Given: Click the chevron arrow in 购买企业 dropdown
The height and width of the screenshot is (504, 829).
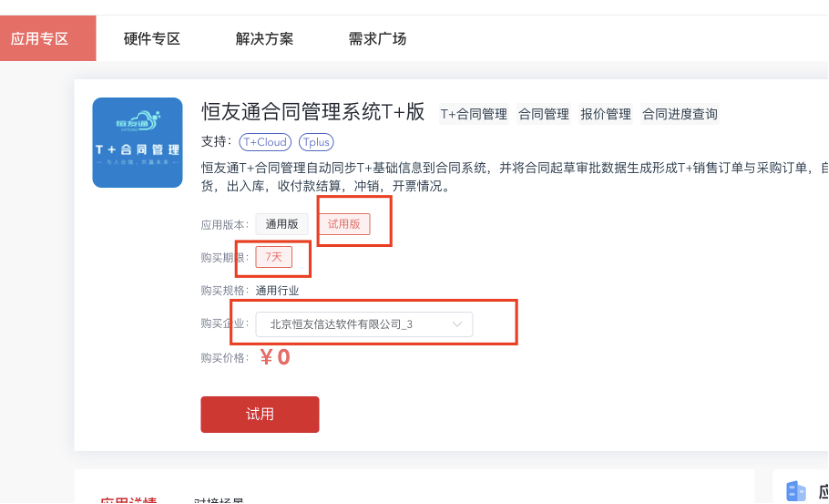Looking at the screenshot, I should coord(457,324).
